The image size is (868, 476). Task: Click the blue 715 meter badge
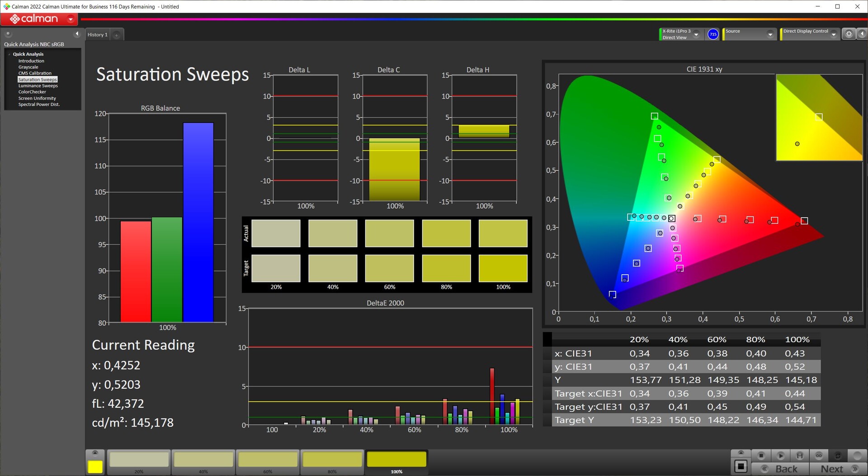click(x=713, y=34)
